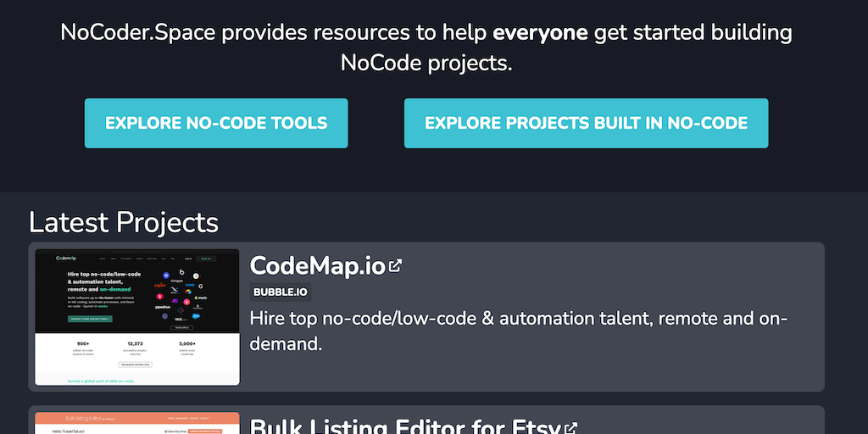Click green Create project button in thumbnail

(90, 319)
